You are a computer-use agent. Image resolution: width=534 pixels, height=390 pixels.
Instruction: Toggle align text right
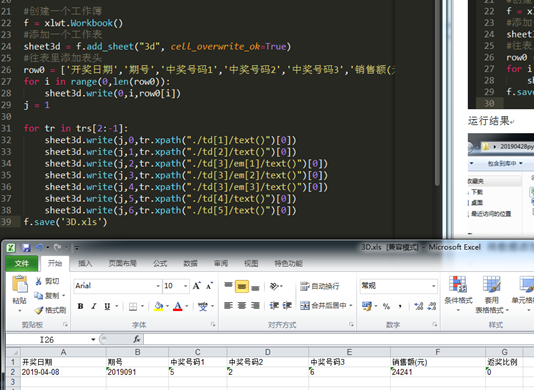(x=255, y=306)
